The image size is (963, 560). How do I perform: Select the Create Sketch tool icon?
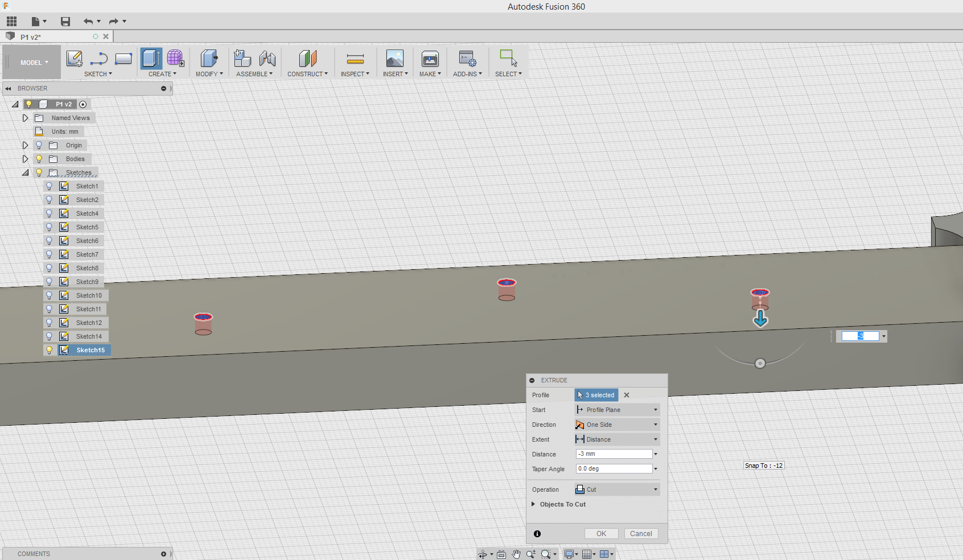pos(75,59)
